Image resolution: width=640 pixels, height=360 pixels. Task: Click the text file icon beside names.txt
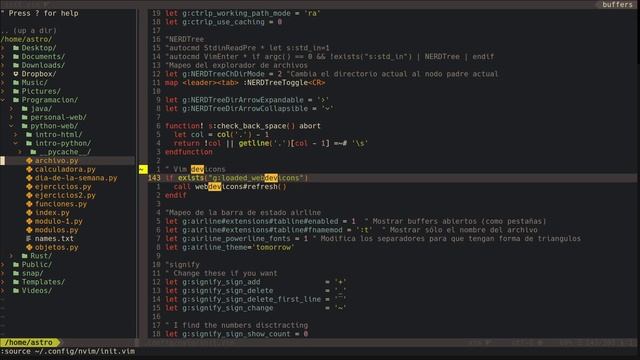point(29,238)
